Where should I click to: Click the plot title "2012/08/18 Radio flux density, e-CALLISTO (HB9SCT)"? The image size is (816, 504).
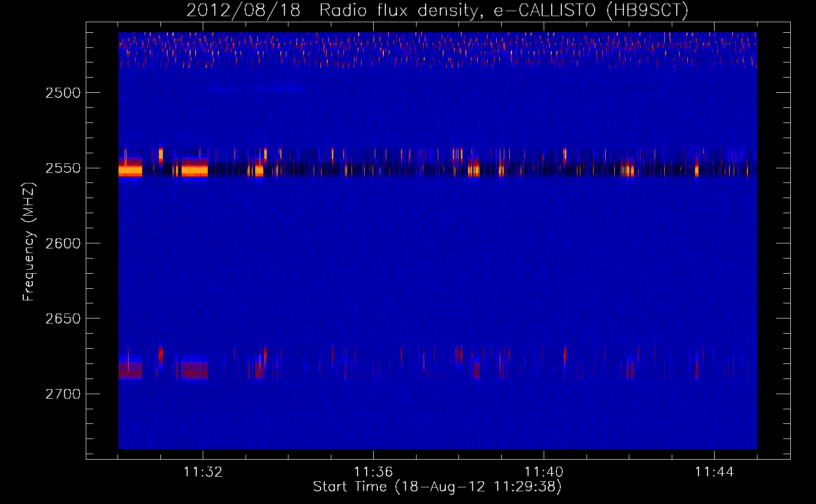coord(437,10)
